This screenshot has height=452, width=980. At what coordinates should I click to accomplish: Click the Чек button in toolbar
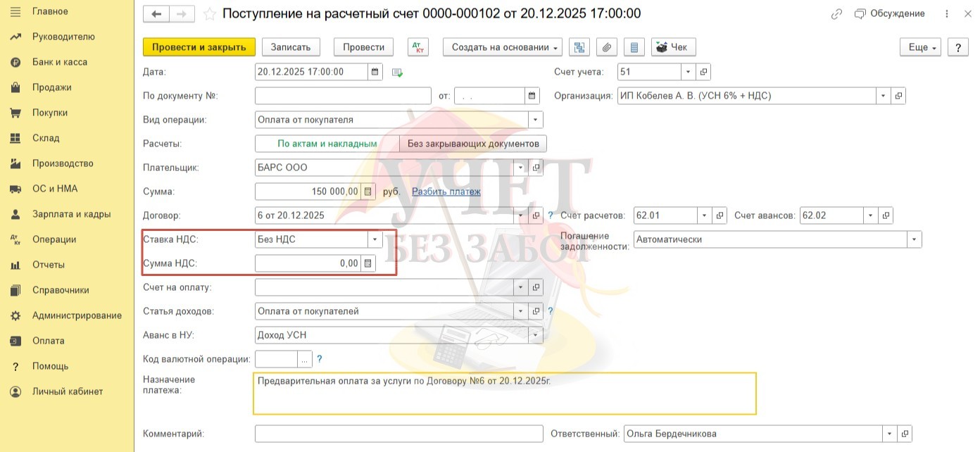[673, 47]
